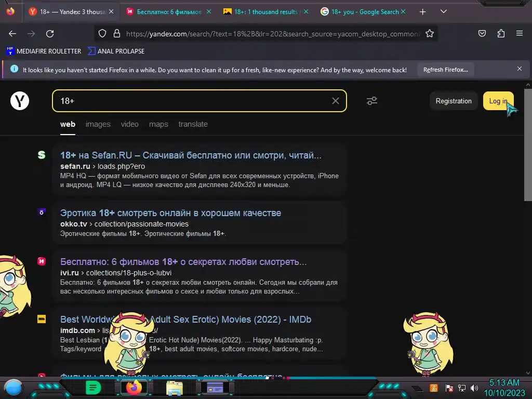The height and width of the screenshot is (399, 532).
Task: Select the video search tab
Action: (x=129, y=124)
